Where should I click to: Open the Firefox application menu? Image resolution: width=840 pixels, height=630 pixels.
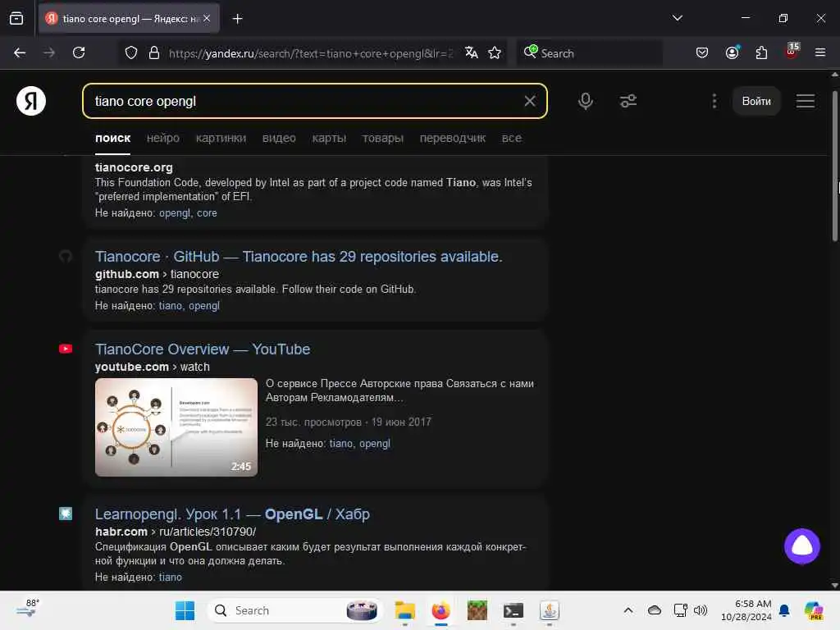pyautogui.click(x=819, y=53)
